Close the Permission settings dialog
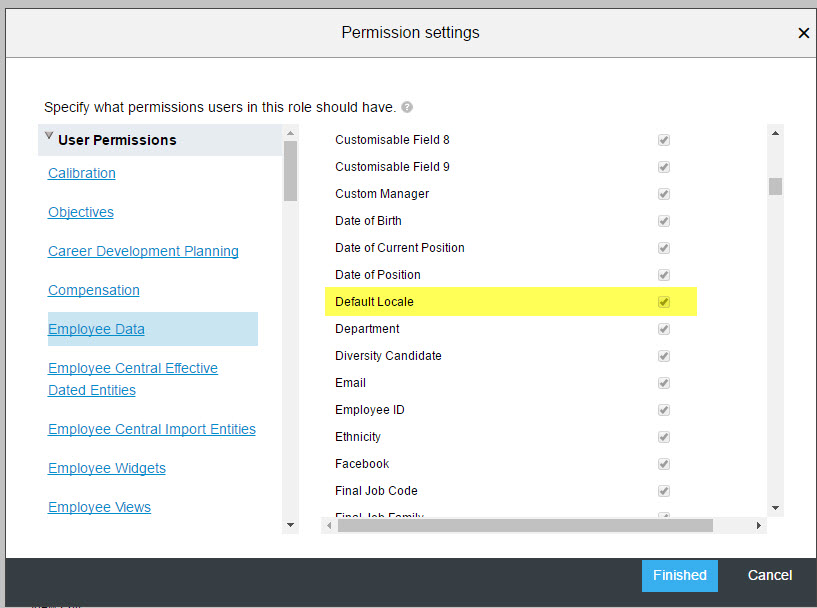 point(803,33)
